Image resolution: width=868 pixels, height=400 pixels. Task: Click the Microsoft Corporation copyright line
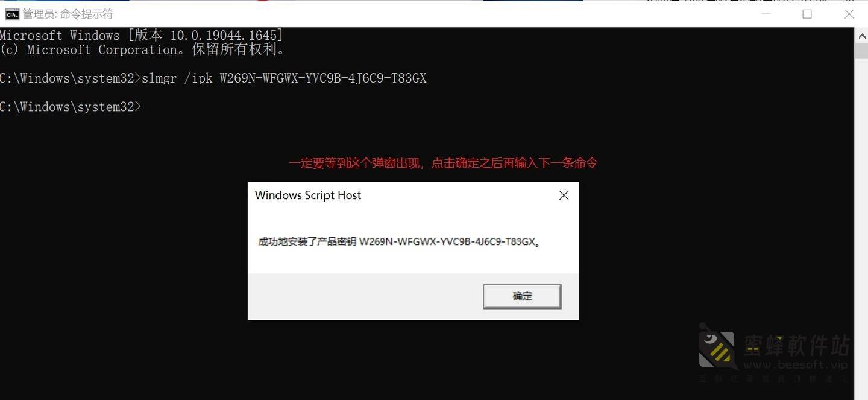[x=143, y=49]
